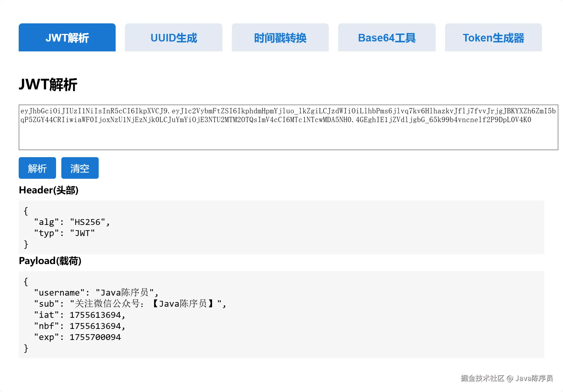Click inside the JWT token text area

click(x=288, y=136)
